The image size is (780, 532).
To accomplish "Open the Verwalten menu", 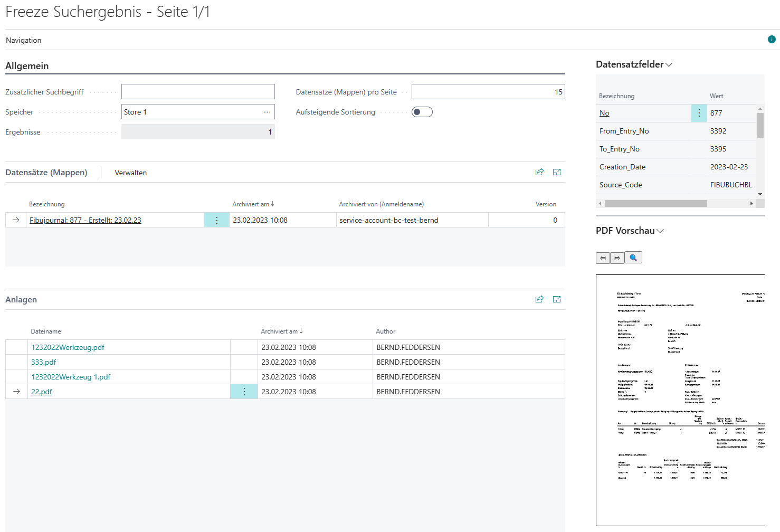I will (131, 173).
